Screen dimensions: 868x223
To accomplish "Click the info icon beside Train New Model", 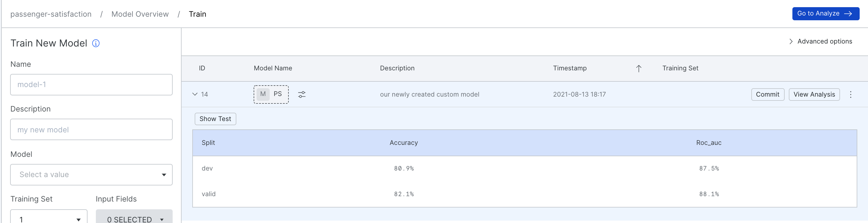I will point(96,43).
